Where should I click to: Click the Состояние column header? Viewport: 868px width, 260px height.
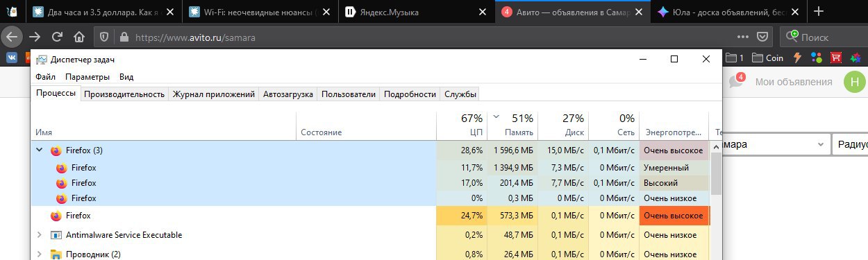point(367,125)
